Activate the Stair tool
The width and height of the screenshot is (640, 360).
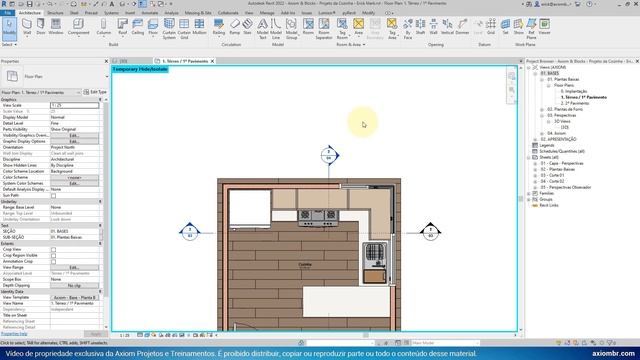click(x=247, y=27)
